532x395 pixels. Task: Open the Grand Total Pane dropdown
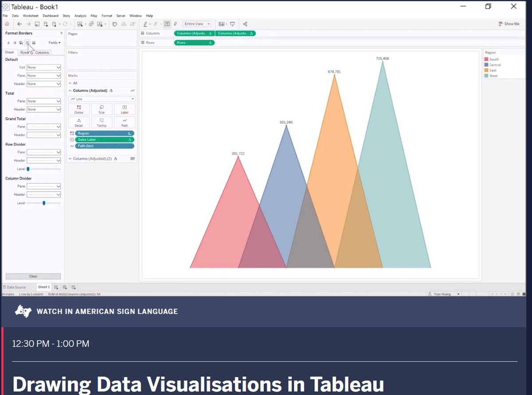(x=43, y=126)
